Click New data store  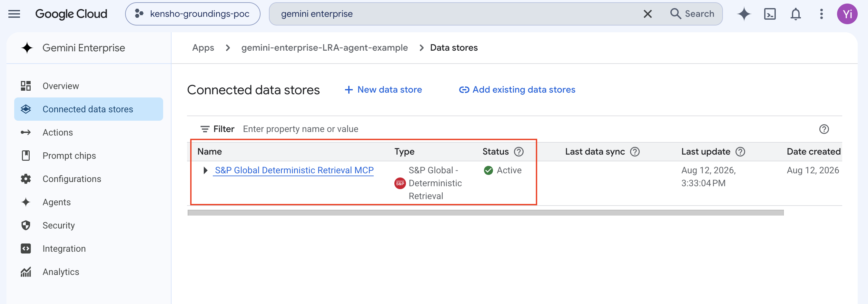point(383,90)
